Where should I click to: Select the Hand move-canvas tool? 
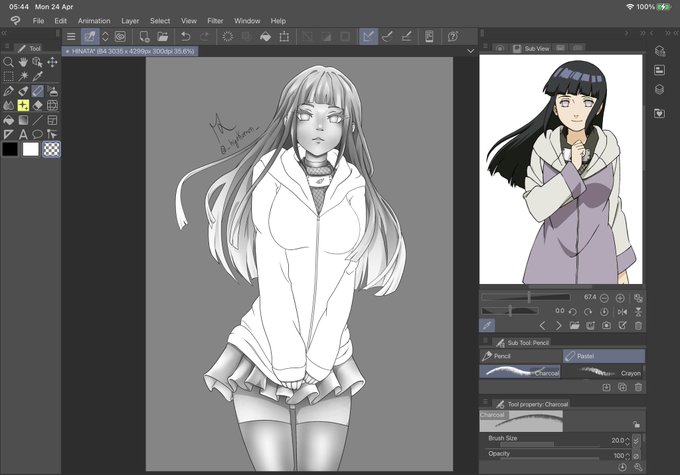click(23, 62)
